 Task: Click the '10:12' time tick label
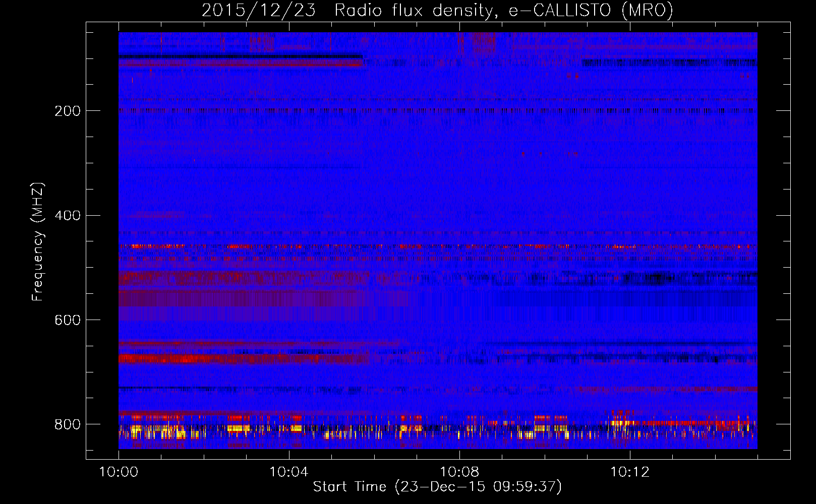point(630,472)
